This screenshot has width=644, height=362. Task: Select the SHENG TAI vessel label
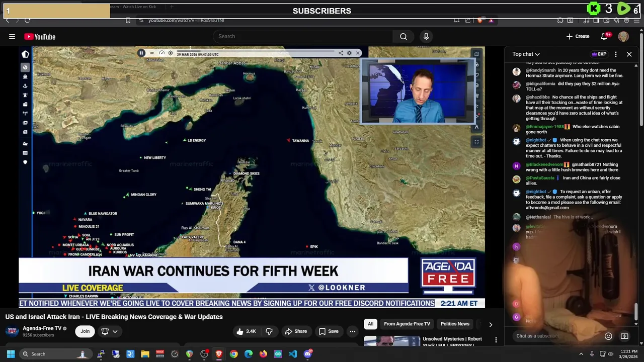coord(202,190)
